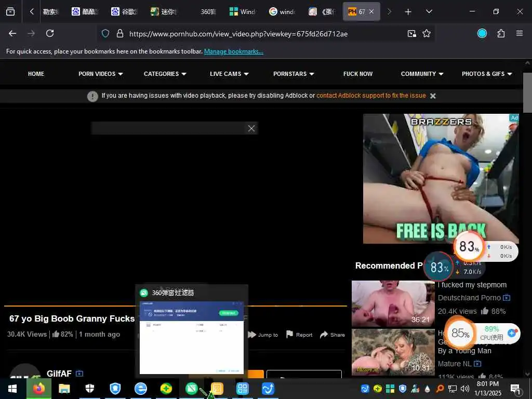
Task: Click the page vertical scrollbar thumb
Action: tap(528, 92)
